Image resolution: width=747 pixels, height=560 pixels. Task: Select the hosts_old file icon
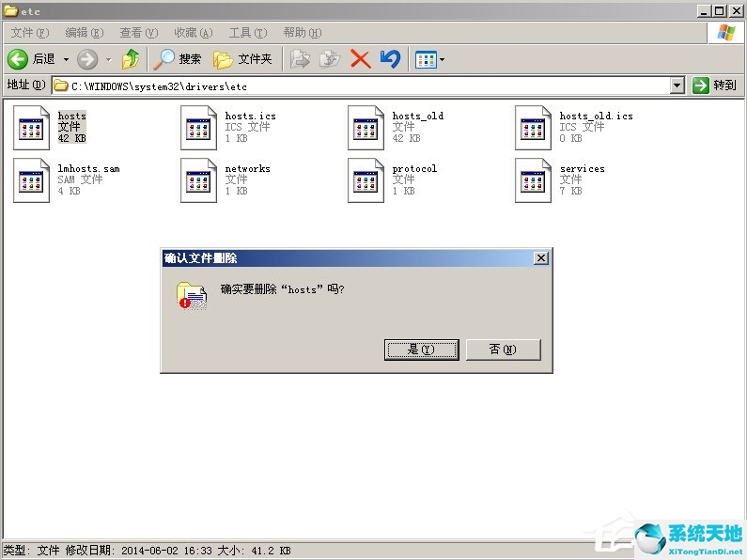click(366, 127)
